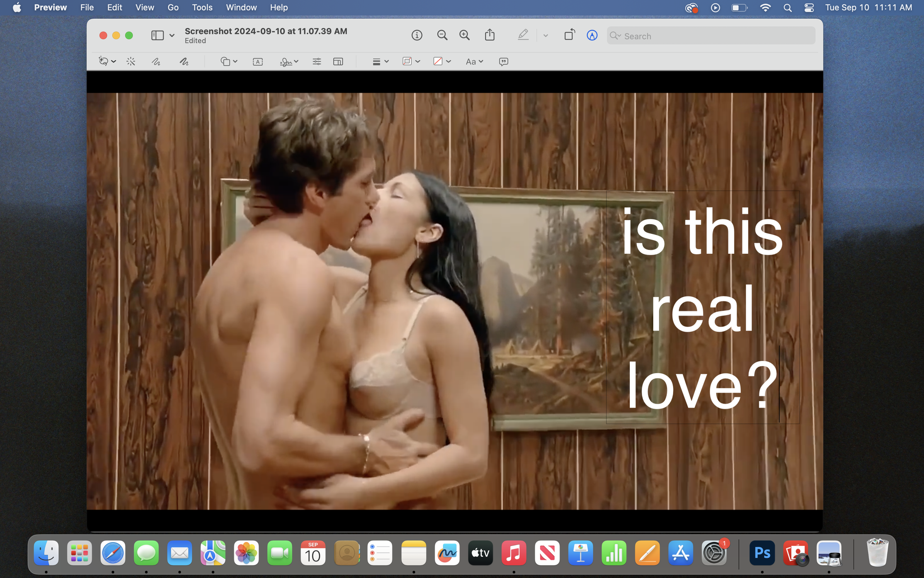Viewport: 924px width, 578px height.
Task: Select the Selection Tools lasso icon
Action: (103, 61)
